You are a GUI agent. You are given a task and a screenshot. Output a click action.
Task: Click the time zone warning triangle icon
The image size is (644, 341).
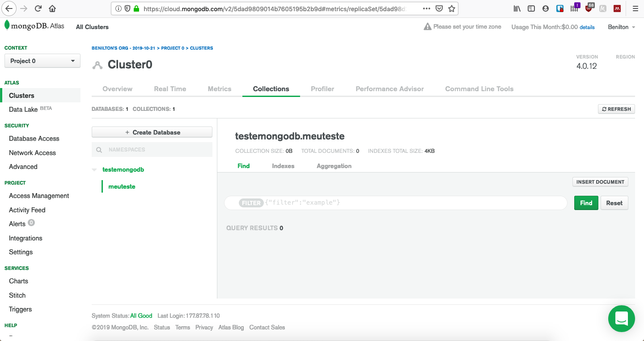pos(428,27)
